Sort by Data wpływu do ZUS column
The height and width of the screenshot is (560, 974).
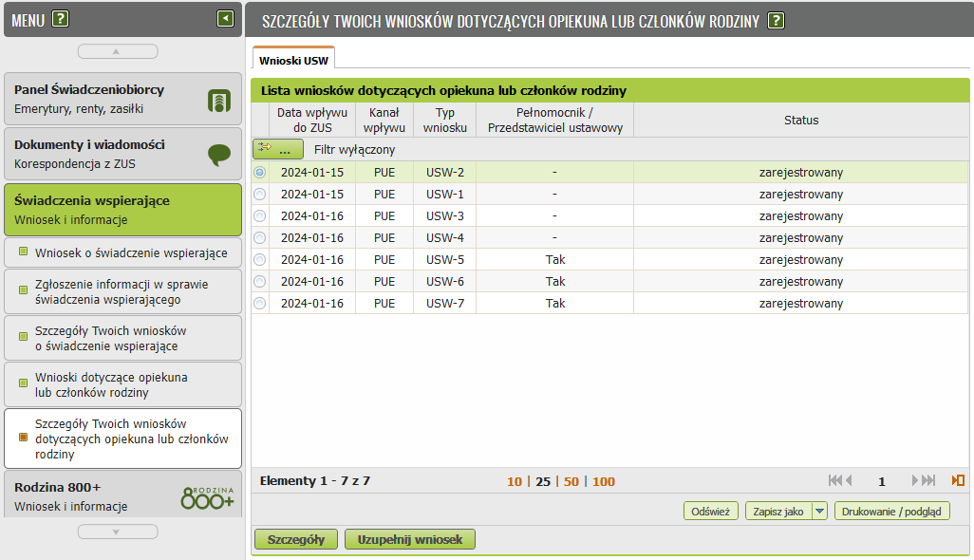point(312,120)
